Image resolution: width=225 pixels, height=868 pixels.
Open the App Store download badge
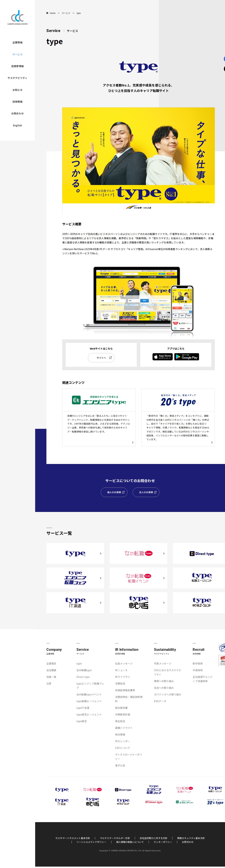tap(162, 357)
